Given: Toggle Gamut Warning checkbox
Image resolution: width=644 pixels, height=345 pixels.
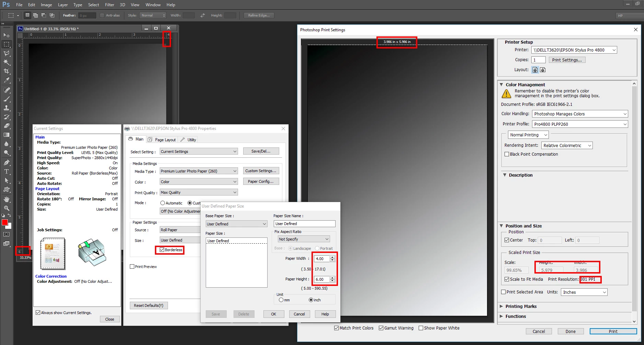Looking at the screenshot, I should (381, 328).
